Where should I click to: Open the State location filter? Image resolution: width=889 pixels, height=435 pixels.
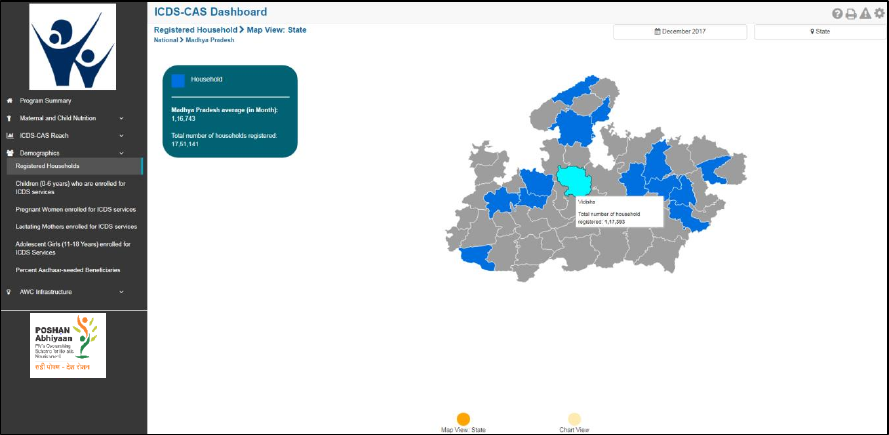[x=820, y=32]
